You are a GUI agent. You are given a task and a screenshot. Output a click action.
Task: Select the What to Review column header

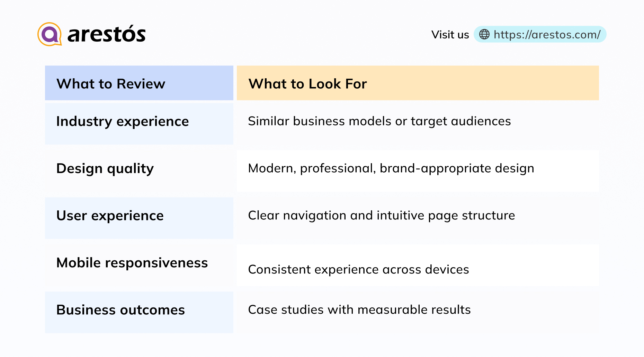click(111, 84)
